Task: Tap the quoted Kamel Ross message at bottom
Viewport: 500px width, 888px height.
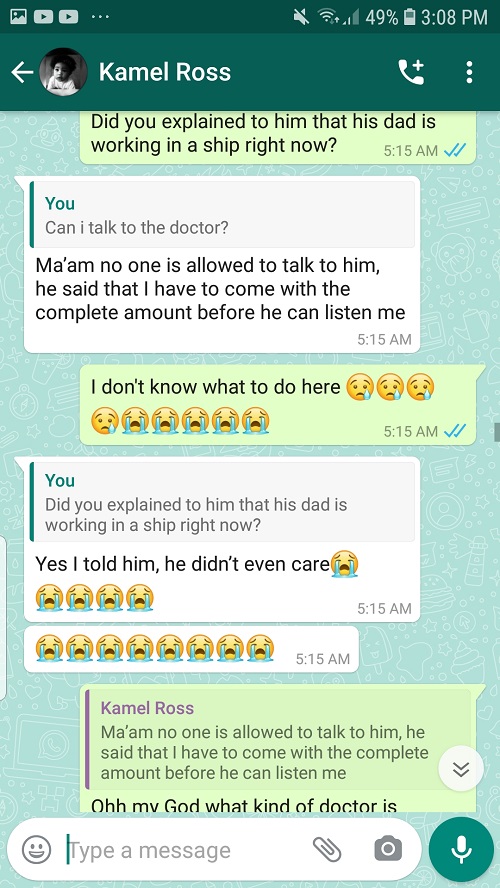Action: point(277,739)
